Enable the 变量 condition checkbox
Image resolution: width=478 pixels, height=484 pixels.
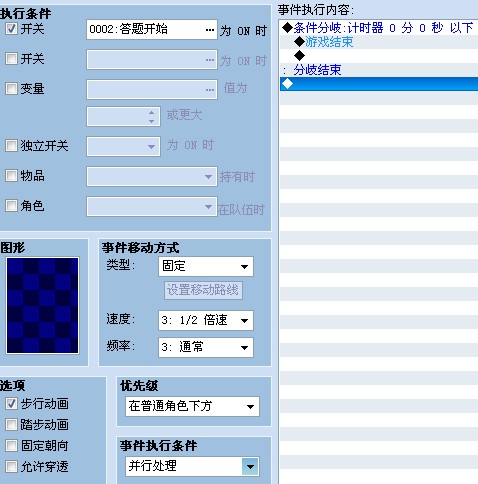point(11,89)
